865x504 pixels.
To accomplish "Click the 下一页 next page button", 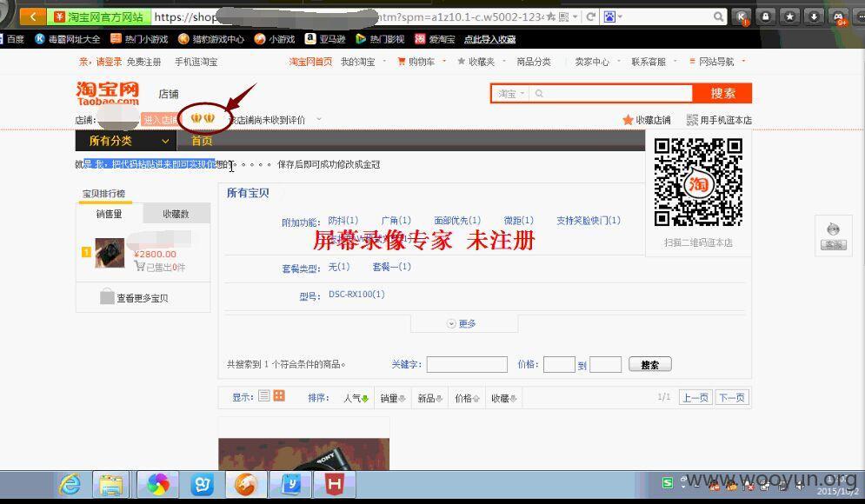I will (732, 397).
